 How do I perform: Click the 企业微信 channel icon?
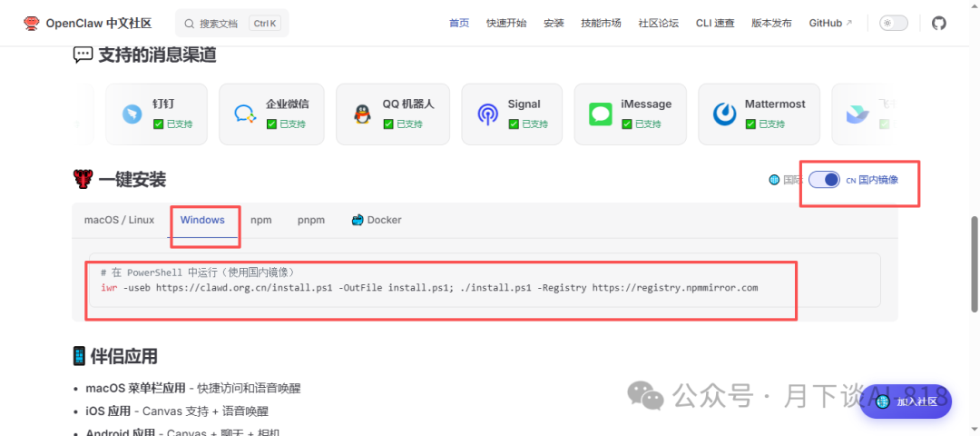(245, 114)
